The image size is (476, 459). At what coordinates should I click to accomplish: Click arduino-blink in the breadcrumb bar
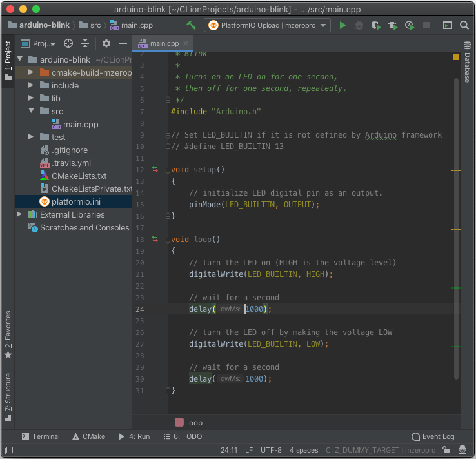(39, 25)
